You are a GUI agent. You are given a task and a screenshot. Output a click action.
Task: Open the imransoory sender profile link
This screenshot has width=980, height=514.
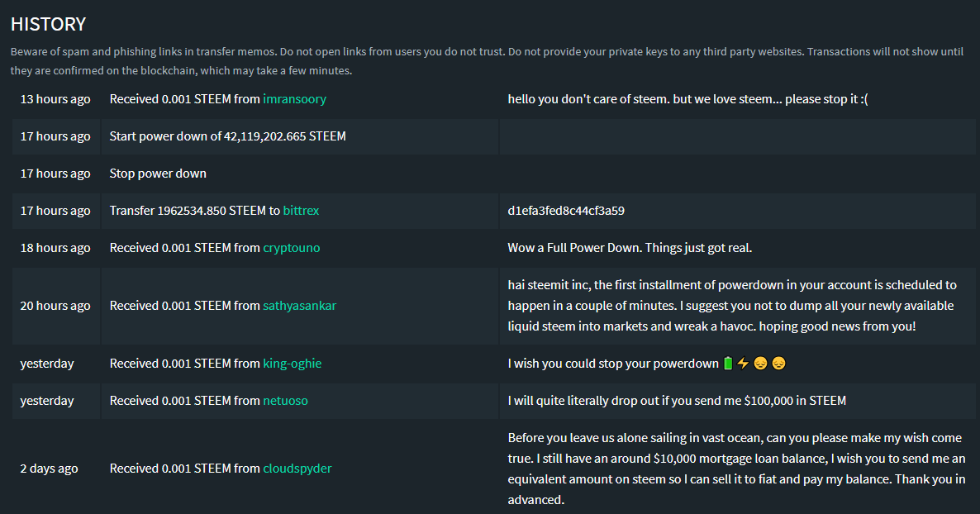(294, 99)
